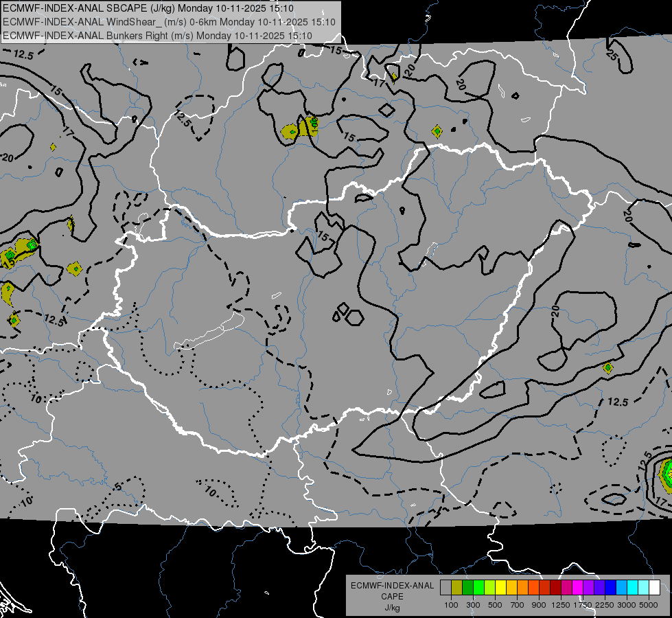Click the 1250 legend tick label

point(561,605)
